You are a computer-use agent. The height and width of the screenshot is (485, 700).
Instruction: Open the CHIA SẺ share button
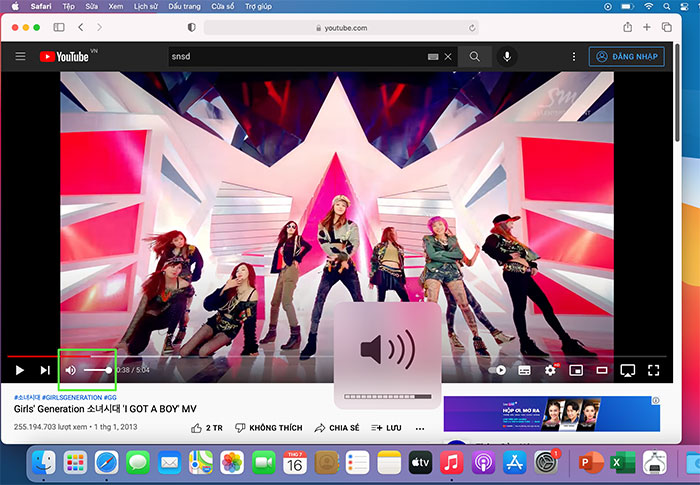[337, 428]
